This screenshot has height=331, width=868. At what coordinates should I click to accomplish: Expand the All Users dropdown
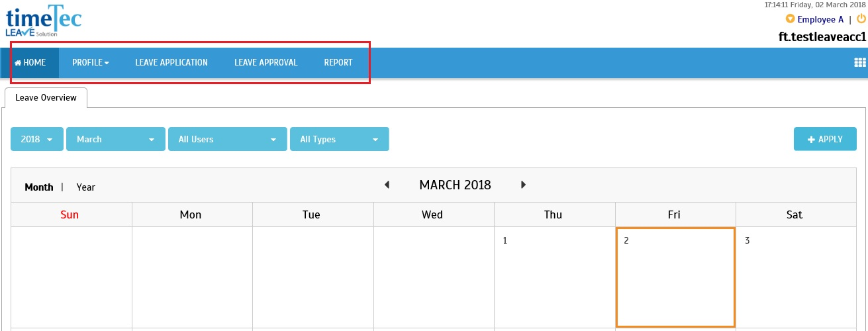(x=228, y=139)
